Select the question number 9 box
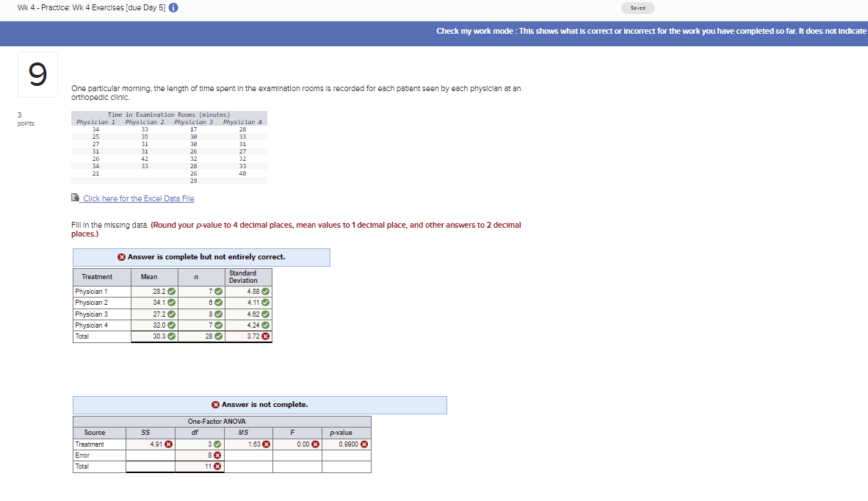Viewport: 868px width, 501px height. point(37,75)
